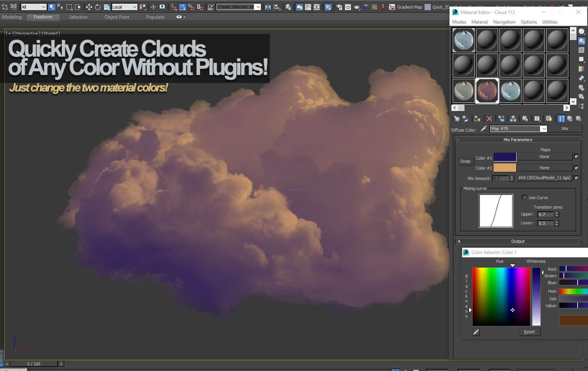
Task: Toggle the Percent Snap tool
Action: point(191,7)
